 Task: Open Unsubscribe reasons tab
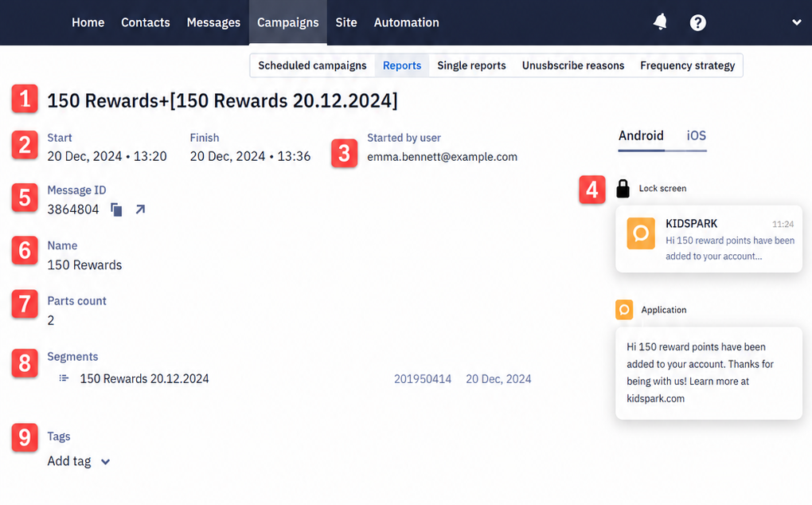572,65
